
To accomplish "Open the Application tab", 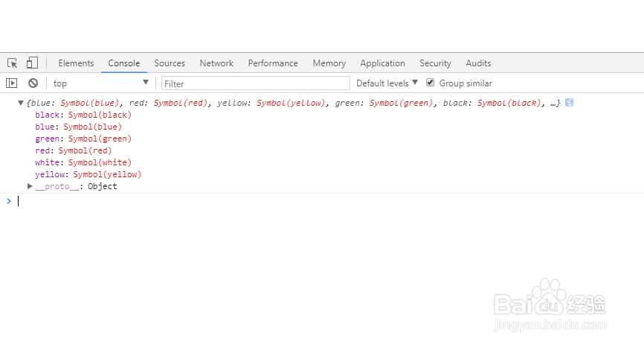I will (382, 63).
